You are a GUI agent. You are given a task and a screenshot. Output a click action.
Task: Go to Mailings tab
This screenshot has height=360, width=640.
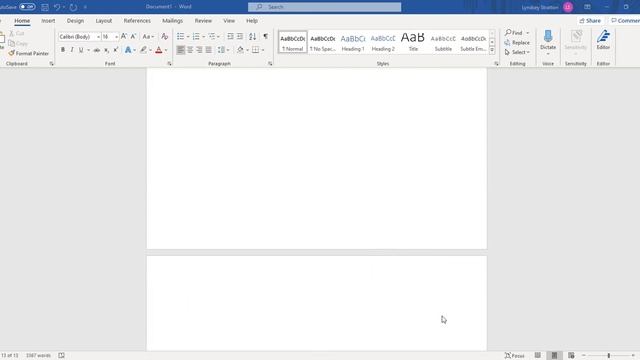tap(172, 20)
